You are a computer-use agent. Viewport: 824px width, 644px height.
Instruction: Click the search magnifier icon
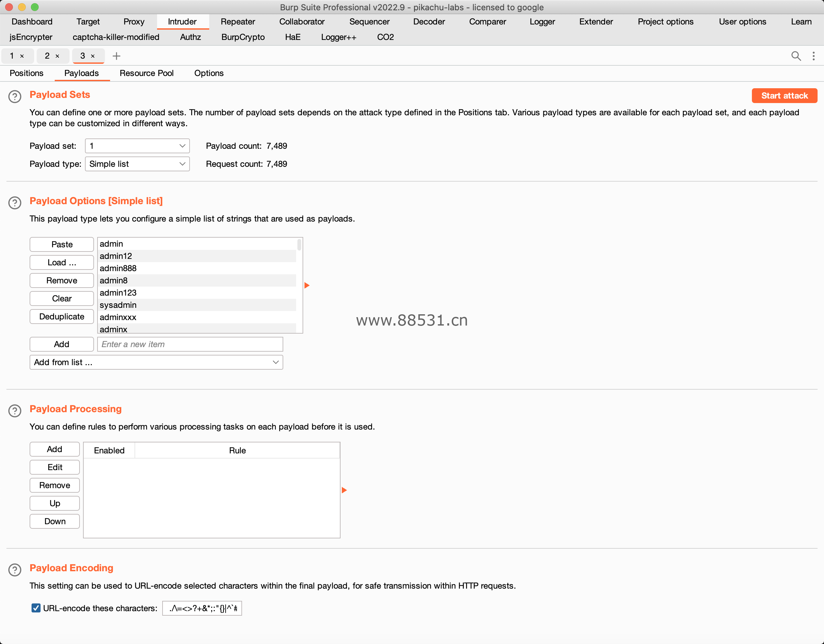[796, 56]
